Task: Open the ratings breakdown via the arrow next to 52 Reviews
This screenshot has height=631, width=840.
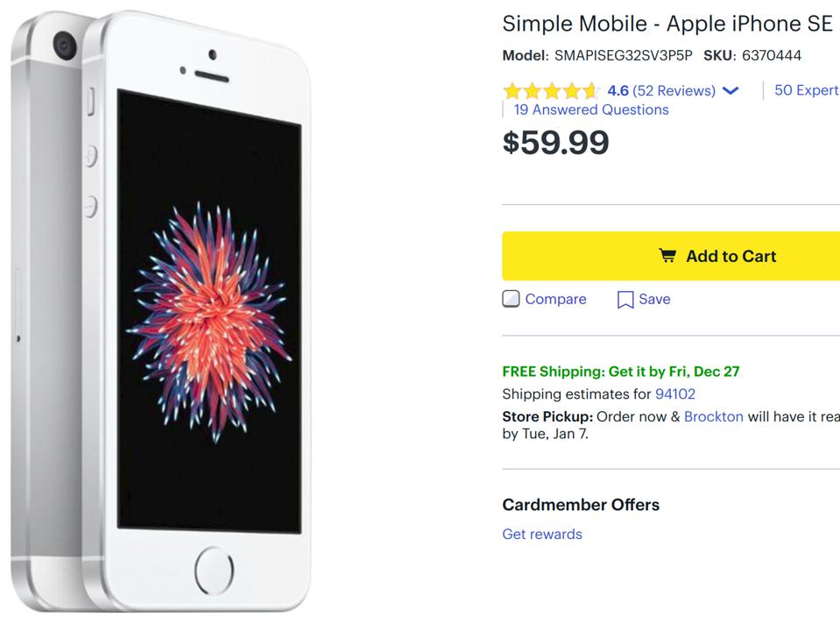Action: coord(731,89)
